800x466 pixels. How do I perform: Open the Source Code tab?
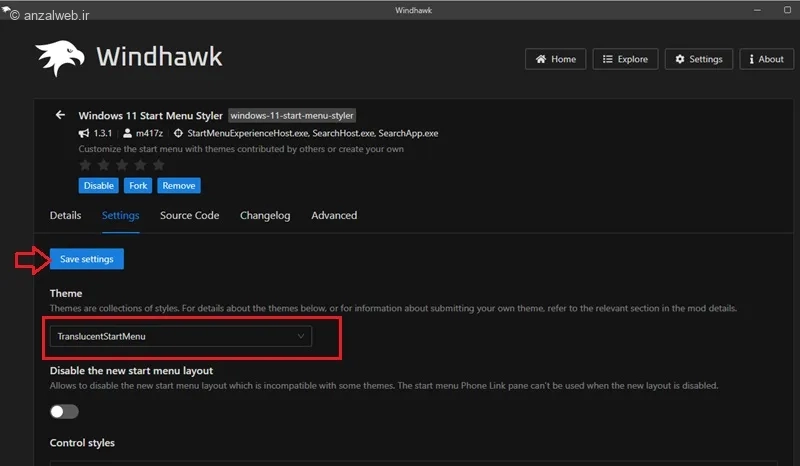[x=189, y=215]
